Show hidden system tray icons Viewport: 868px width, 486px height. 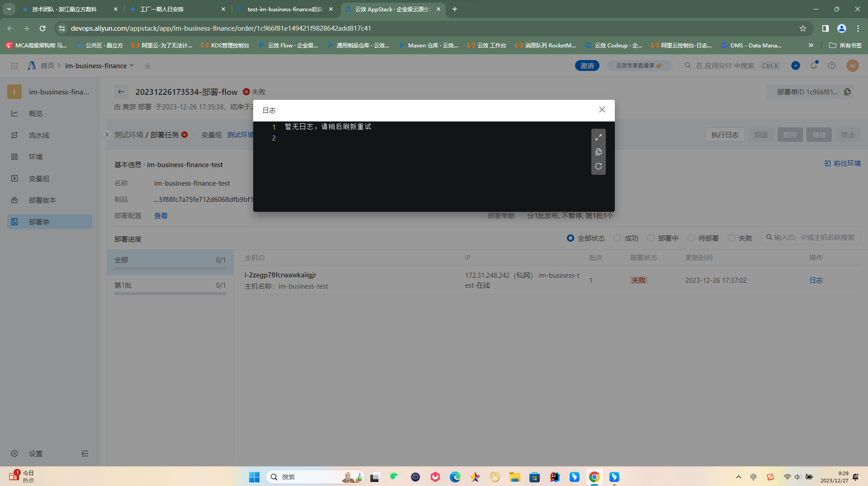coord(739,477)
